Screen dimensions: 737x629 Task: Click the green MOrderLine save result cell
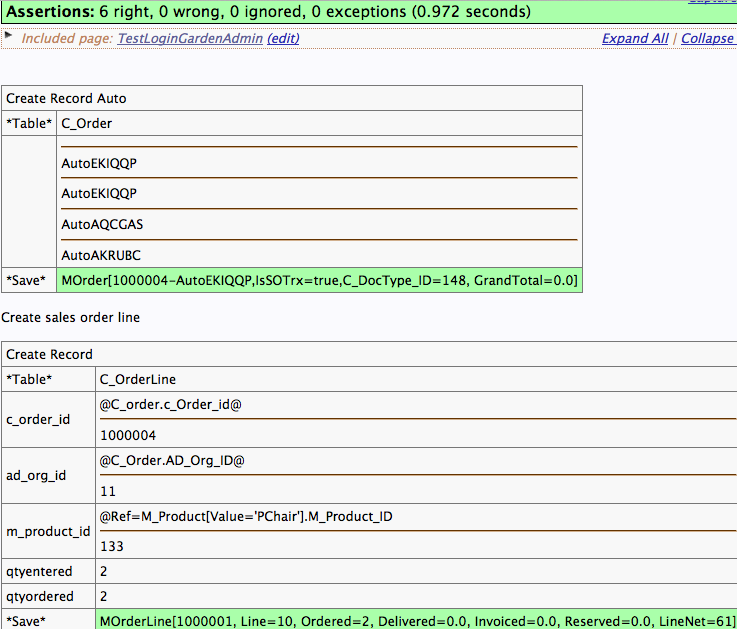click(415, 620)
